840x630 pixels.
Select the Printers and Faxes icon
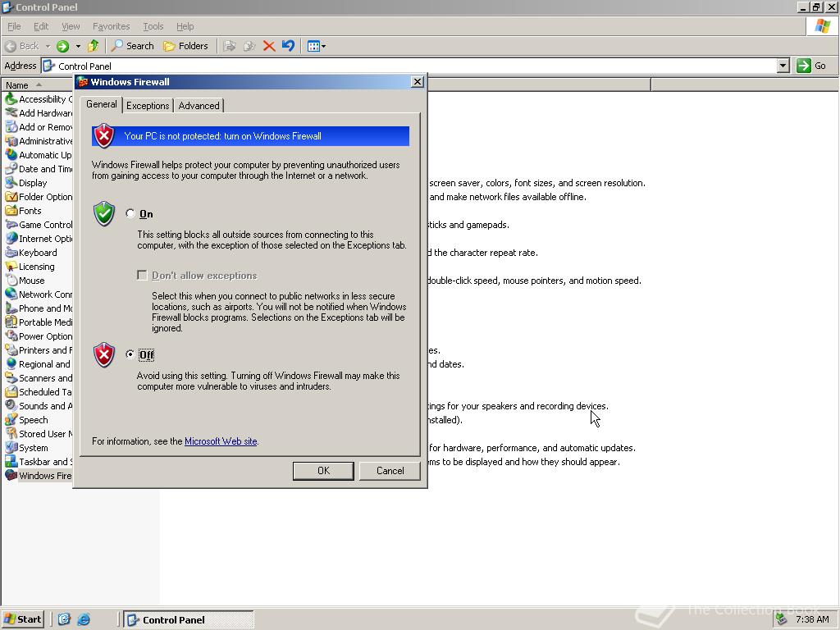point(11,349)
